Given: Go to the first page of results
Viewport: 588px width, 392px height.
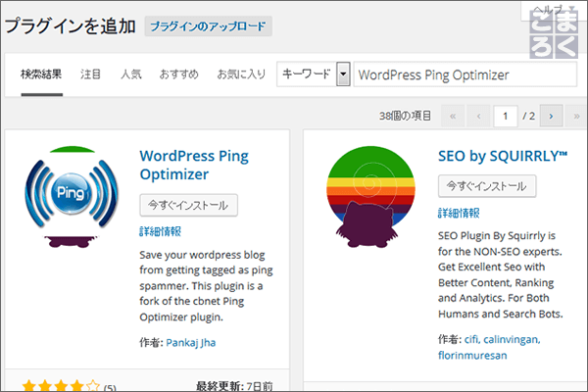Looking at the screenshot, I should (453, 116).
